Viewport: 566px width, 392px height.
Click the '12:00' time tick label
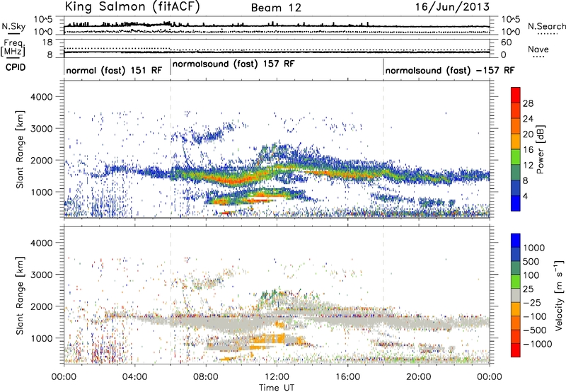pos(277,377)
